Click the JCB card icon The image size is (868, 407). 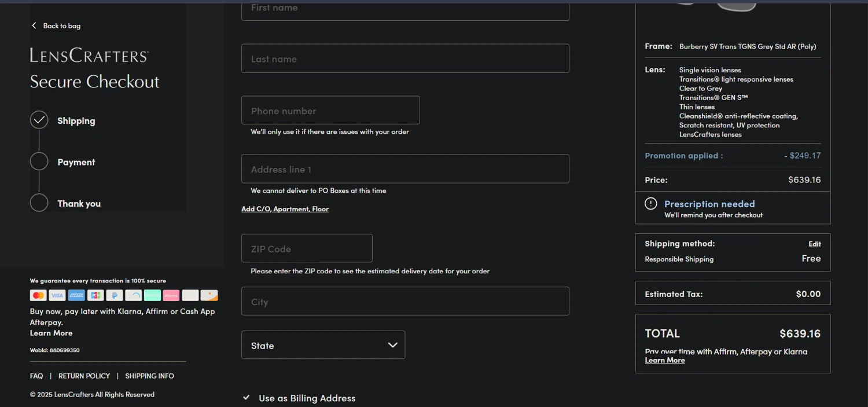point(95,295)
